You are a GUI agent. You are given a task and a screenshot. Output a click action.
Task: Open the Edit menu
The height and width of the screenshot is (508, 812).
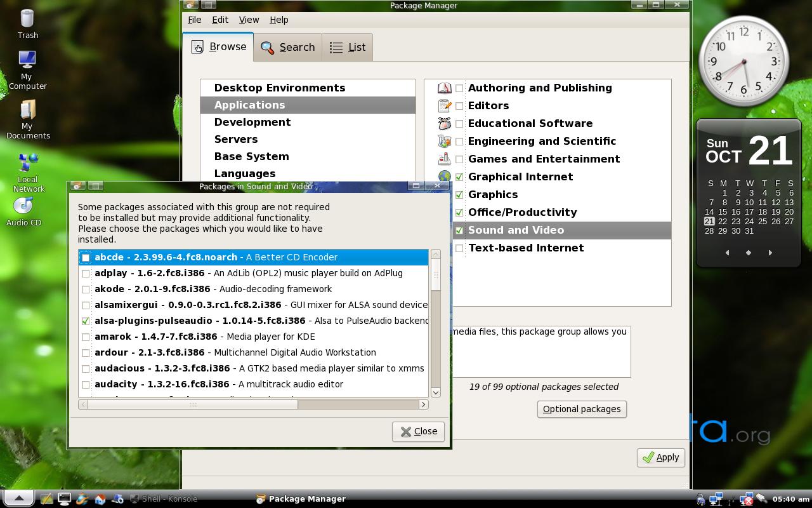pyautogui.click(x=220, y=20)
